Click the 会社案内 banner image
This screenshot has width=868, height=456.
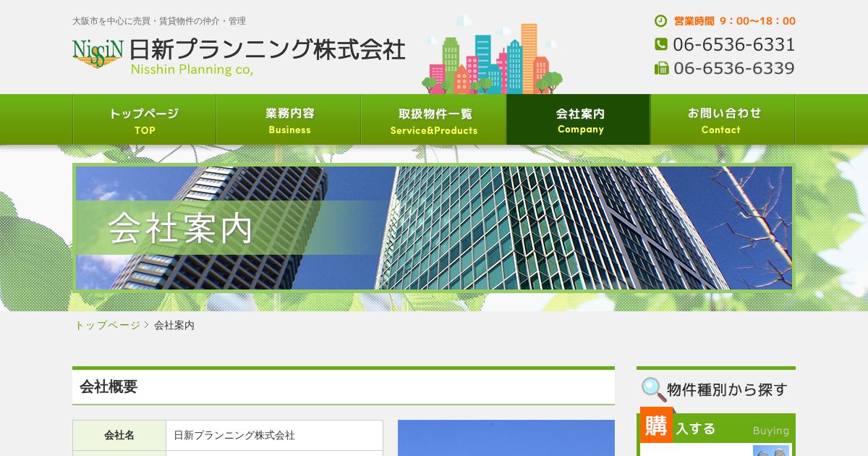(x=433, y=228)
